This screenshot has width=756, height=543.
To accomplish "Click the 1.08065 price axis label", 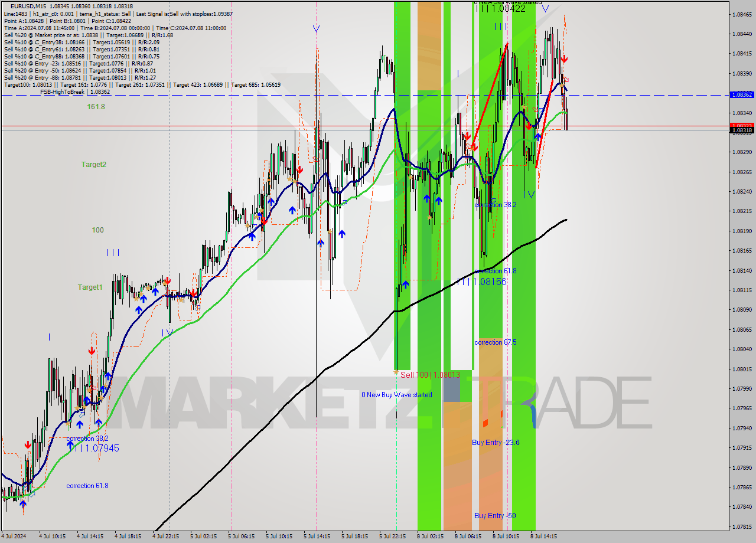I will point(741,329).
